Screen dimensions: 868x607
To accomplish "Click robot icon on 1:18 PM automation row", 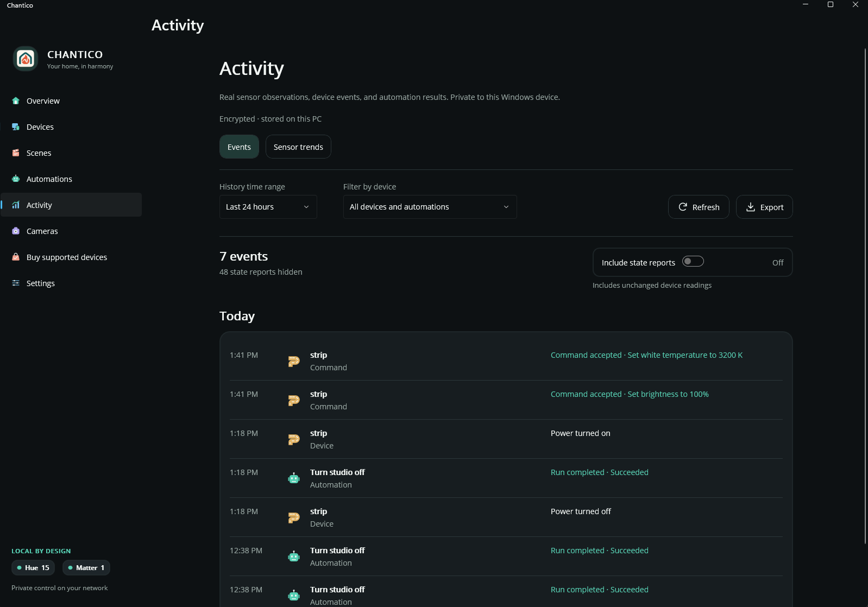I will pos(294,478).
